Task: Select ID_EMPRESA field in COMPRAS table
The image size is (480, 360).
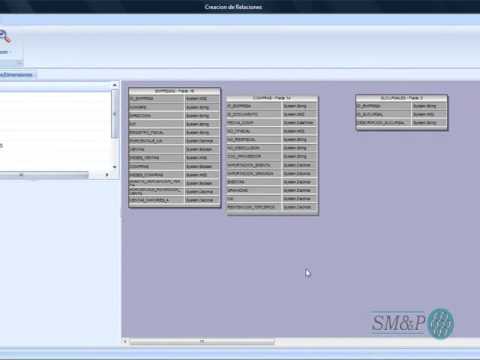Action: tap(272, 106)
